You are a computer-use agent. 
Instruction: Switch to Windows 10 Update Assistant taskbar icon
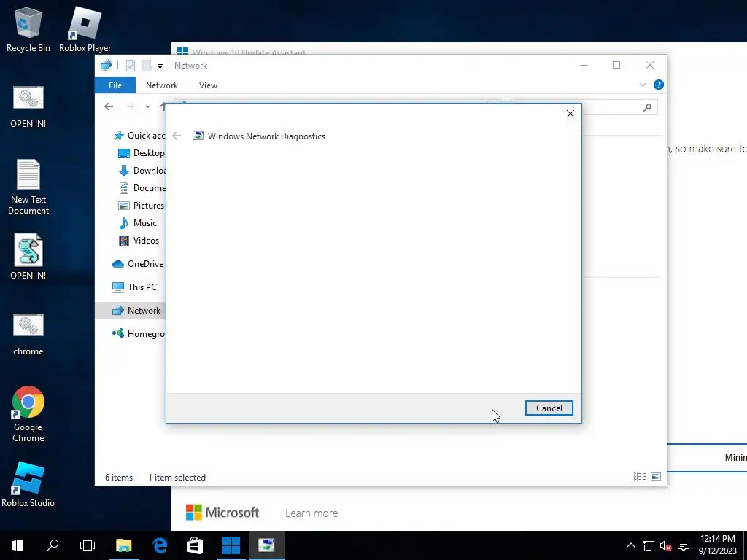click(231, 545)
